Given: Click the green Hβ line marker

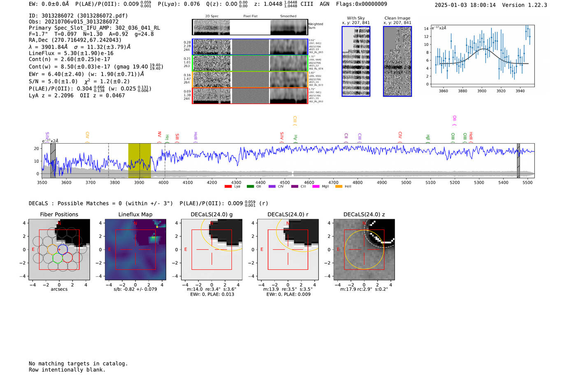Looking at the screenshot, I should [x=428, y=138].
